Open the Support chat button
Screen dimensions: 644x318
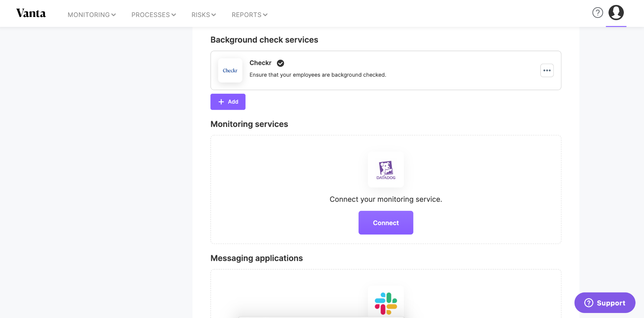605,303
